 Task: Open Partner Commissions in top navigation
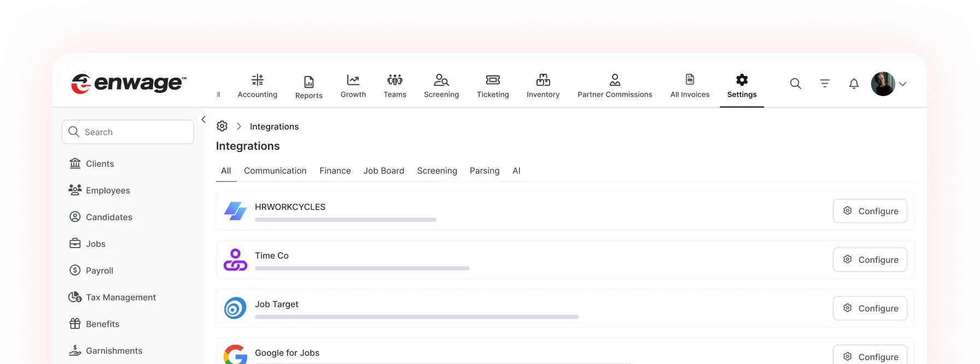615,86
